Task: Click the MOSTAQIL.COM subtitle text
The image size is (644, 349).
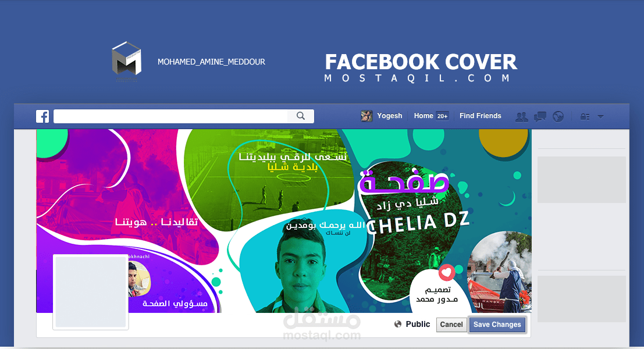Action: (x=417, y=78)
